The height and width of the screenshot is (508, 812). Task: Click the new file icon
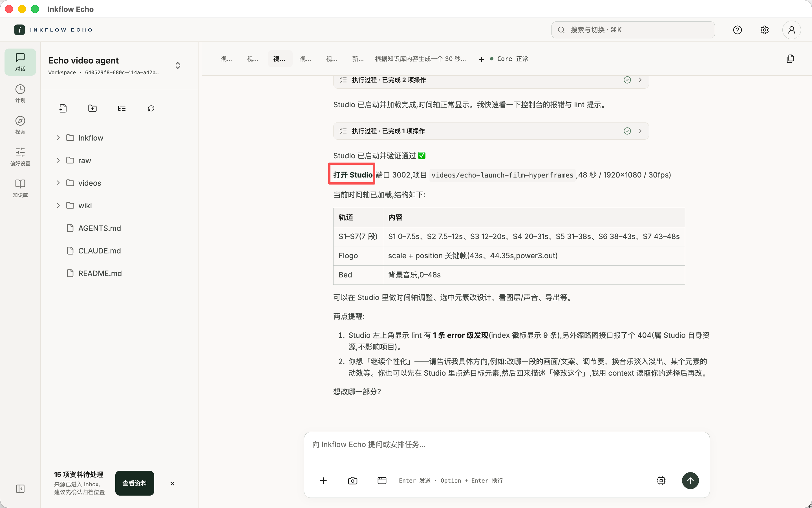(x=63, y=108)
